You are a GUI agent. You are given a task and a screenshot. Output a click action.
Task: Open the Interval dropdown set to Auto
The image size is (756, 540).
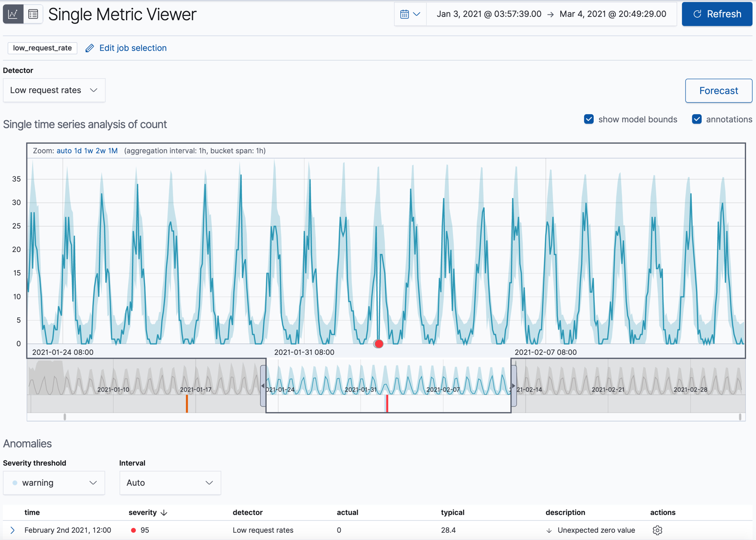click(x=170, y=483)
